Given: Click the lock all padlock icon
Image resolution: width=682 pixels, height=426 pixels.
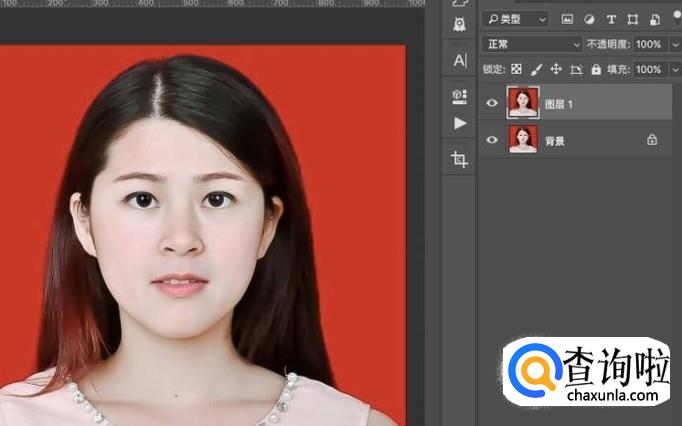Looking at the screenshot, I should (596, 70).
